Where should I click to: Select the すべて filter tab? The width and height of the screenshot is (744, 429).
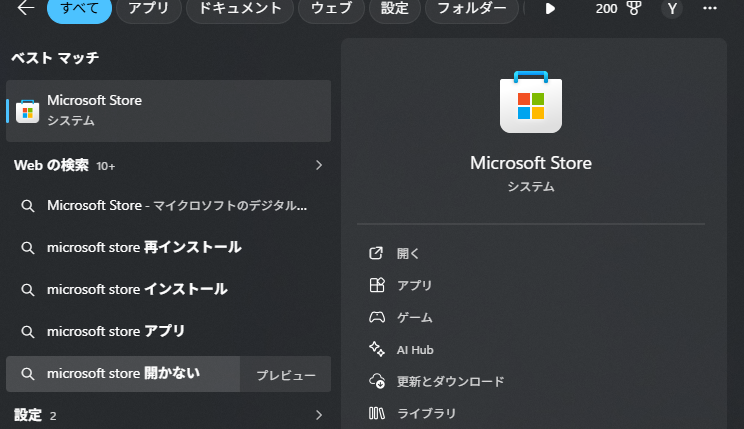pyautogui.click(x=79, y=9)
